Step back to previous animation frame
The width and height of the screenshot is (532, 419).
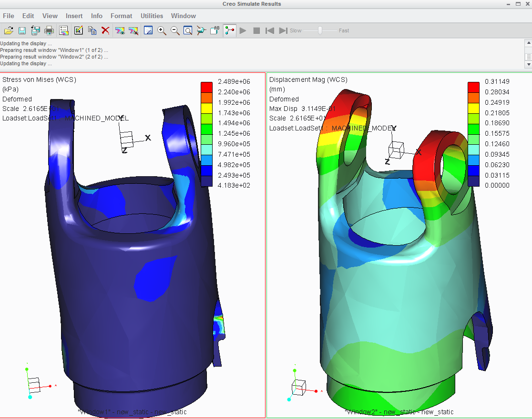tap(270, 30)
